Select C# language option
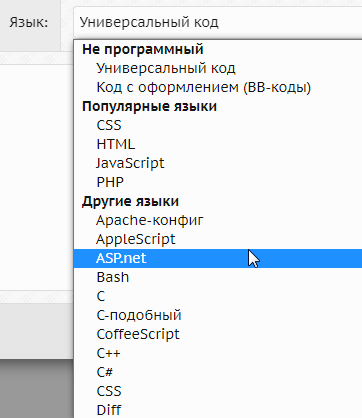The height and width of the screenshot is (418, 362). pyautogui.click(x=218, y=372)
